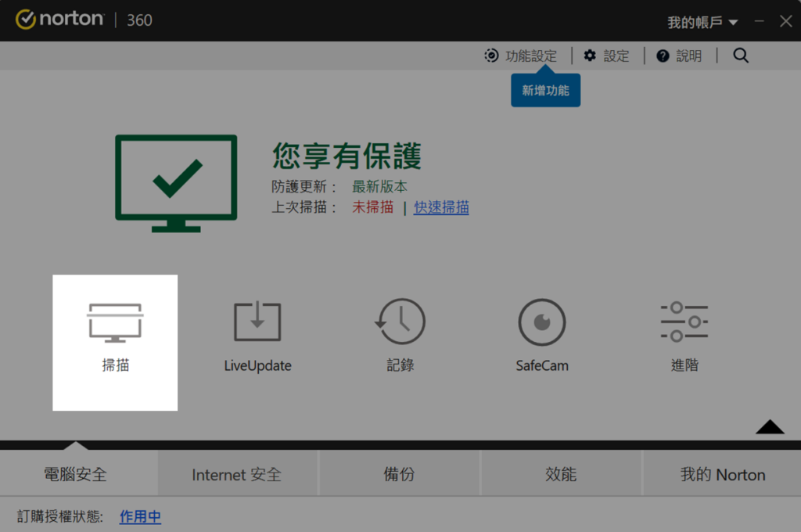Open 設定 settings with the gear icon
Viewport: 801px width, 532px height.
pos(606,56)
